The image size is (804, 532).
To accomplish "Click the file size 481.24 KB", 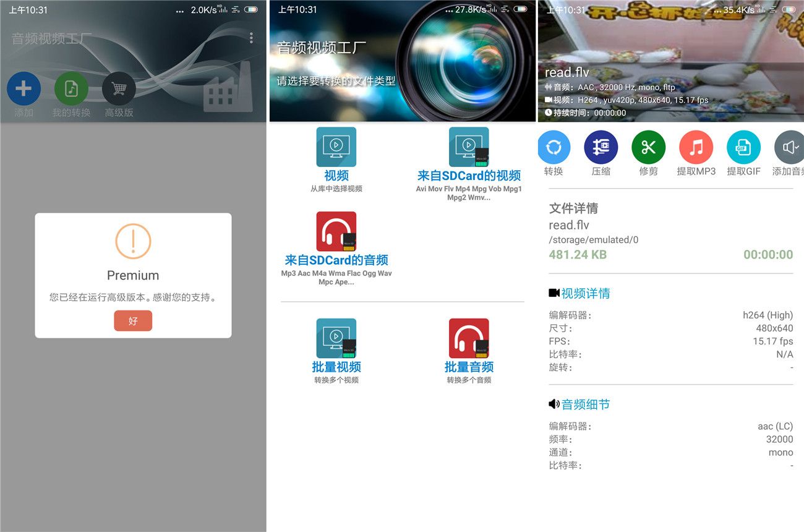I will [578, 254].
